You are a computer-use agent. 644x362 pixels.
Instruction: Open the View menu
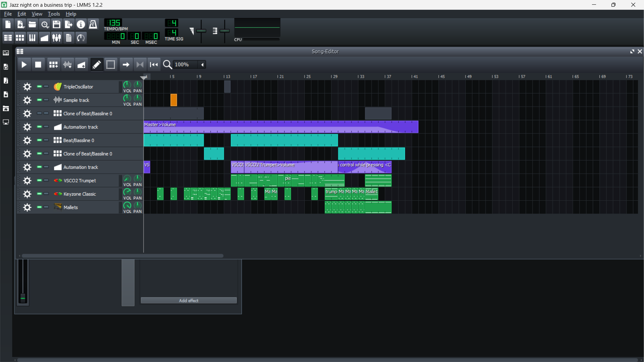37,14
